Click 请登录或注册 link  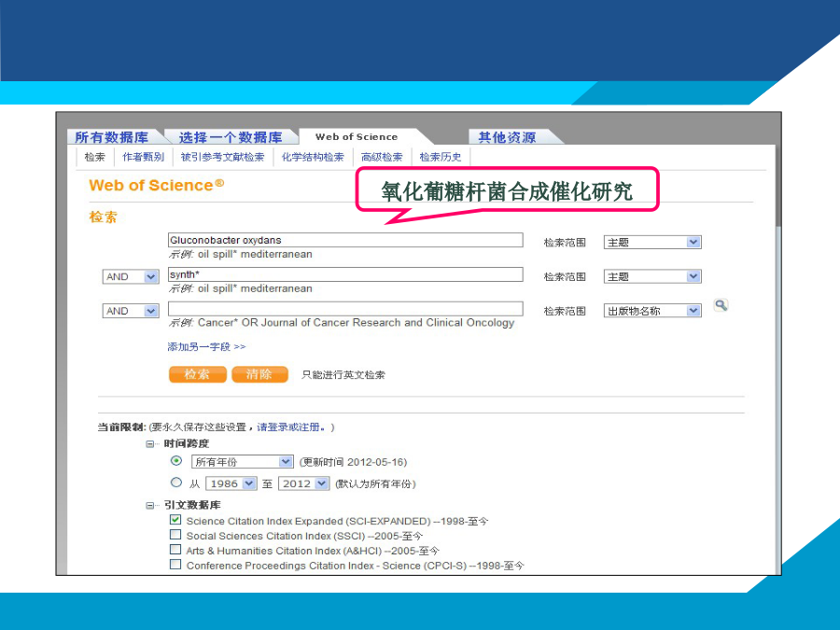click(x=291, y=427)
